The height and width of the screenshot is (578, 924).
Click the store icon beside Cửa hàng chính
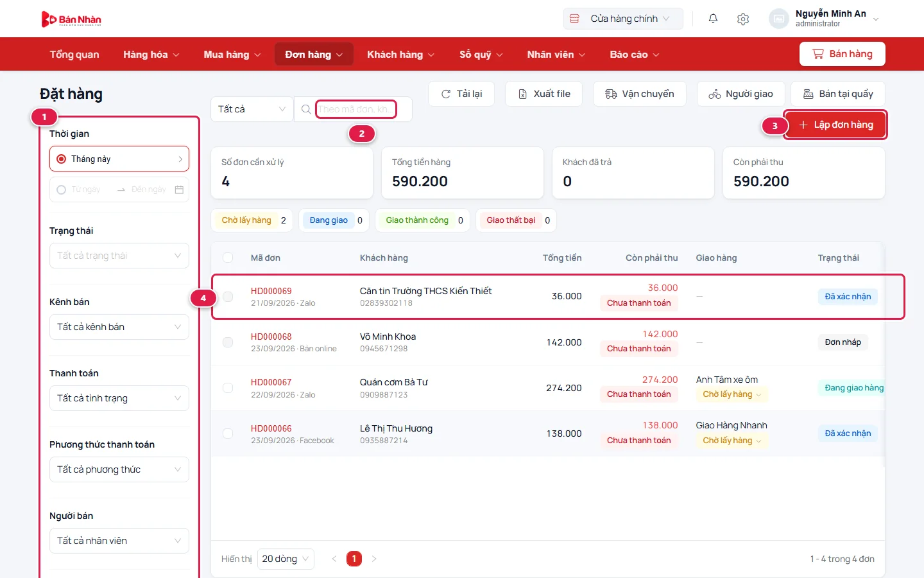[574, 19]
